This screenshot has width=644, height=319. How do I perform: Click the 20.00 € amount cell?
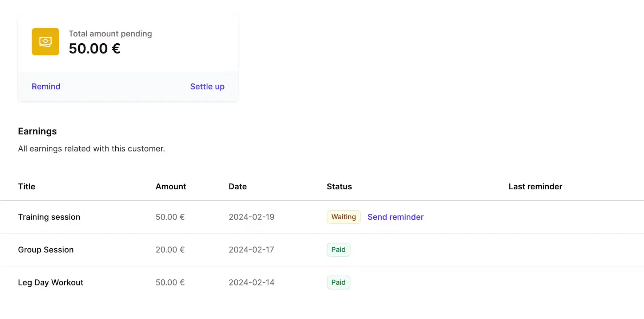click(170, 250)
